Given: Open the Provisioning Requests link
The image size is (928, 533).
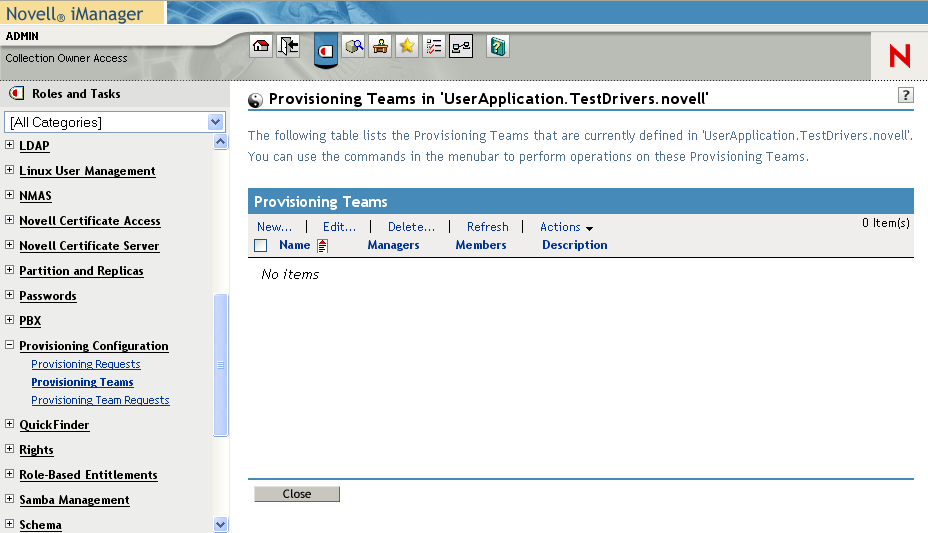Looking at the screenshot, I should point(86,364).
